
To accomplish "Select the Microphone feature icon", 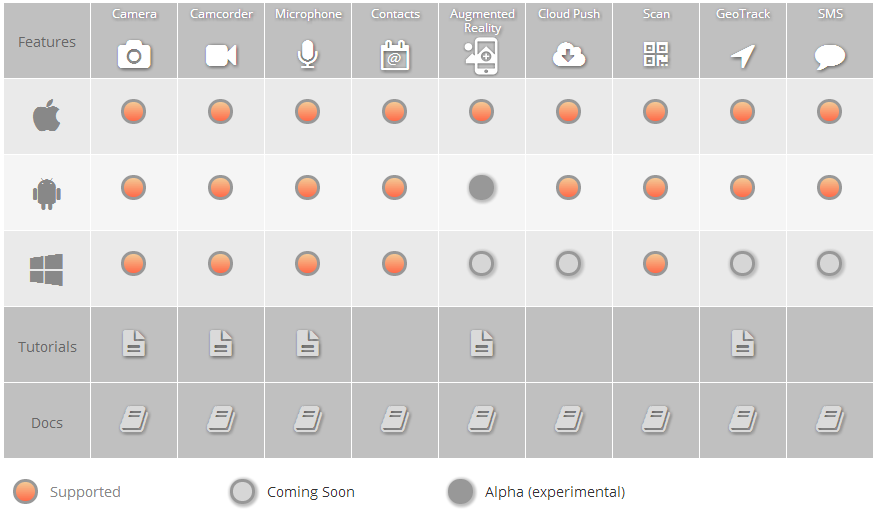I will (308, 55).
